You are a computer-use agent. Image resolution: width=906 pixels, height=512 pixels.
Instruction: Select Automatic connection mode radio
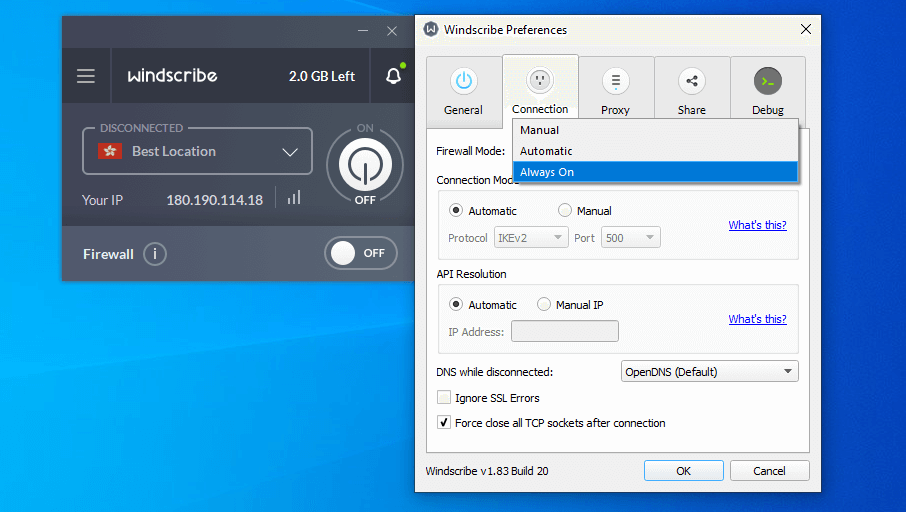pyautogui.click(x=456, y=210)
